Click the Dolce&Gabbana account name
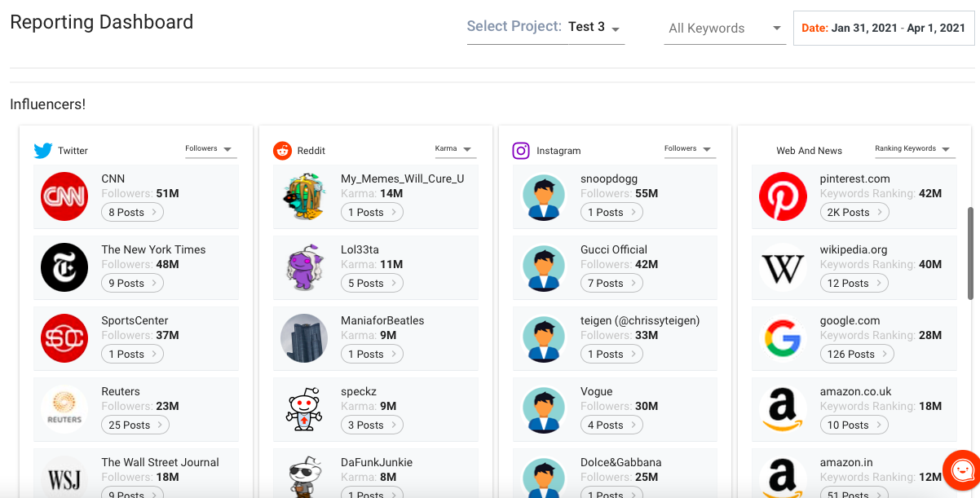 (x=621, y=462)
